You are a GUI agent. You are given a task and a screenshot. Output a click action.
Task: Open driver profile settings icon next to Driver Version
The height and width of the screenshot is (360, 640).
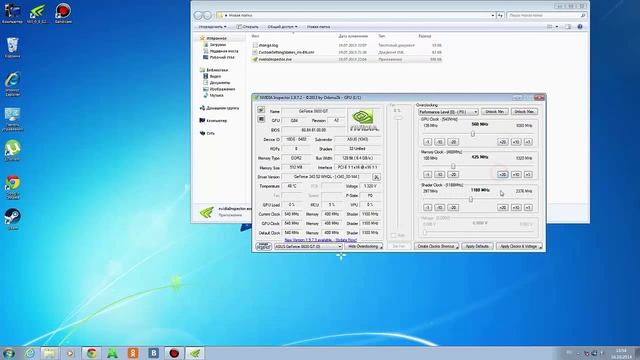point(376,177)
